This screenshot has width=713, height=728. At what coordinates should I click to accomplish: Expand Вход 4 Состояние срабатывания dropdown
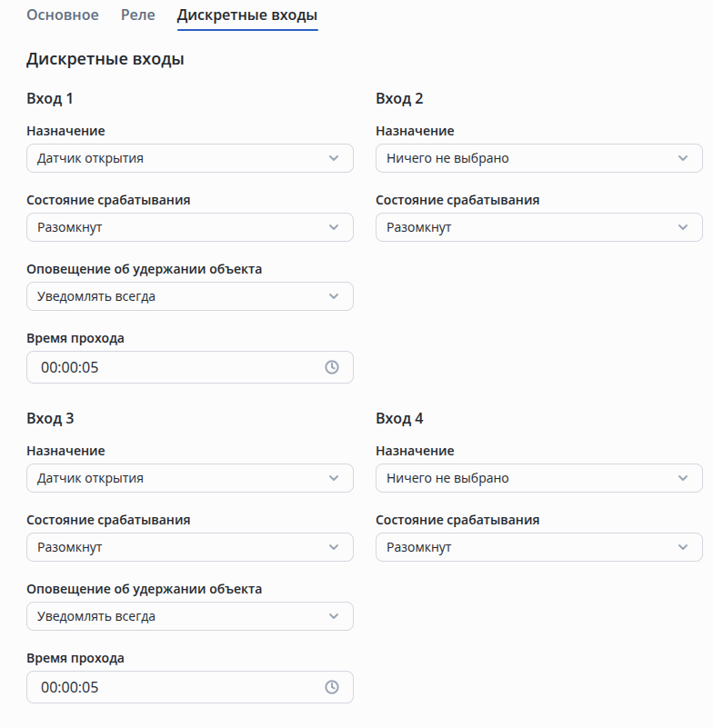[538, 547]
